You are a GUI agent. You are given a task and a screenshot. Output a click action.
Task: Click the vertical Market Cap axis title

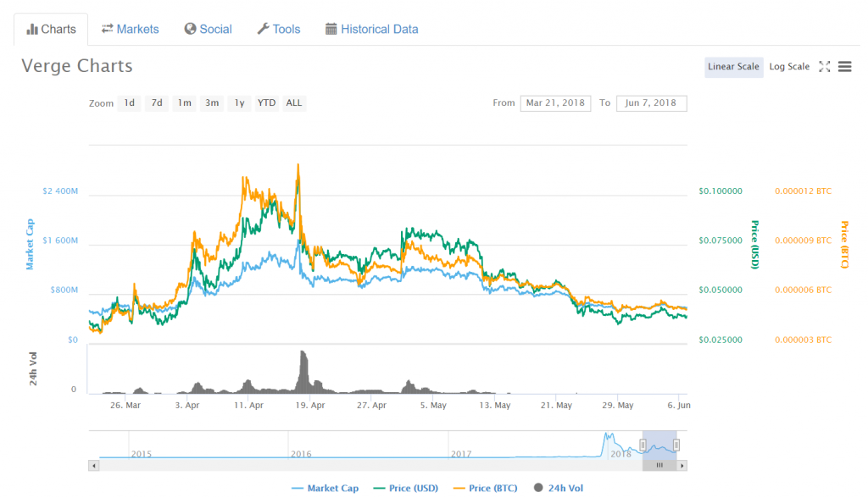30,244
